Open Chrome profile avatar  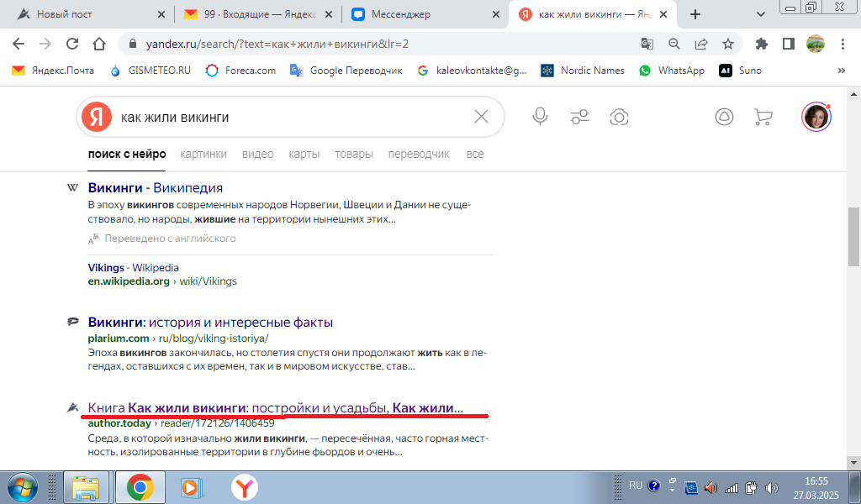click(816, 44)
